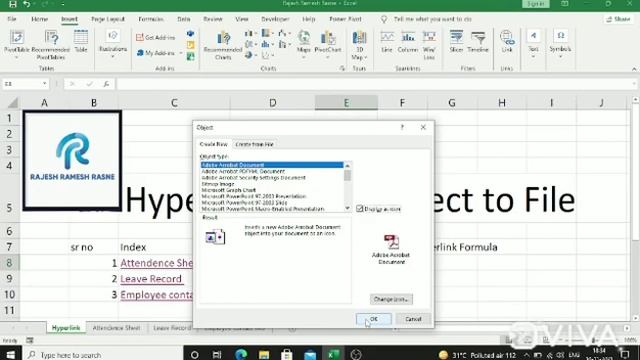Image resolution: width=640 pixels, height=360 pixels.
Task: Open the Name Box dropdown
Action: click(x=44, y=84)
